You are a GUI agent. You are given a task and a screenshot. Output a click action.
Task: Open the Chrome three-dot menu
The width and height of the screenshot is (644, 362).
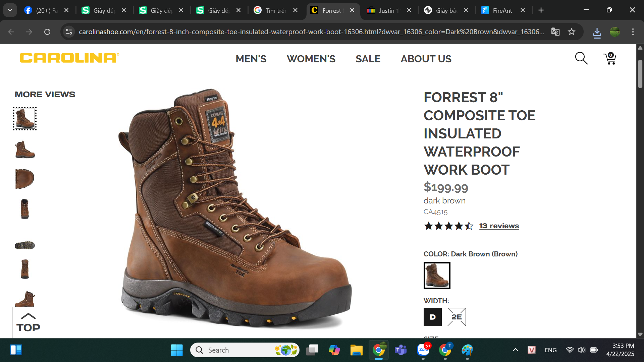tap(633, 32)
